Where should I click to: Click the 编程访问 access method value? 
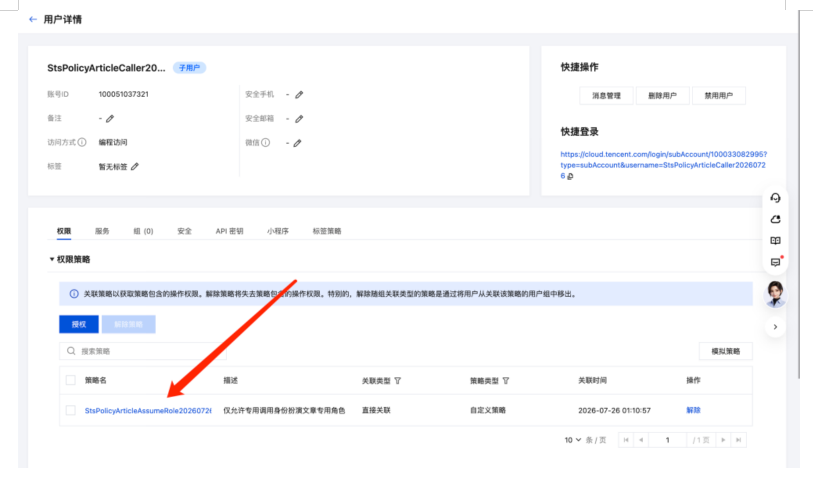(113, 143)
